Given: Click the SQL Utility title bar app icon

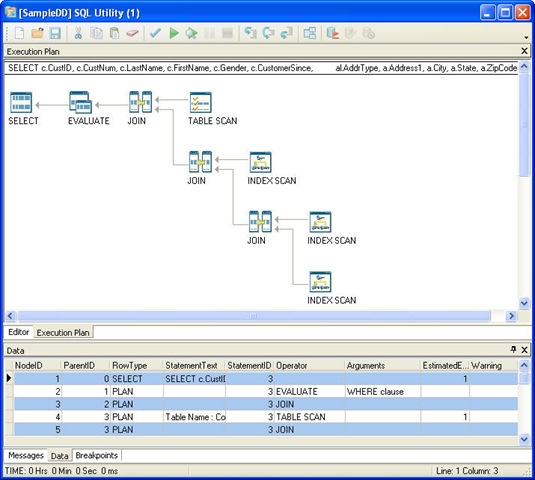Looking at the screenshot, I should (x=11, y=12).
